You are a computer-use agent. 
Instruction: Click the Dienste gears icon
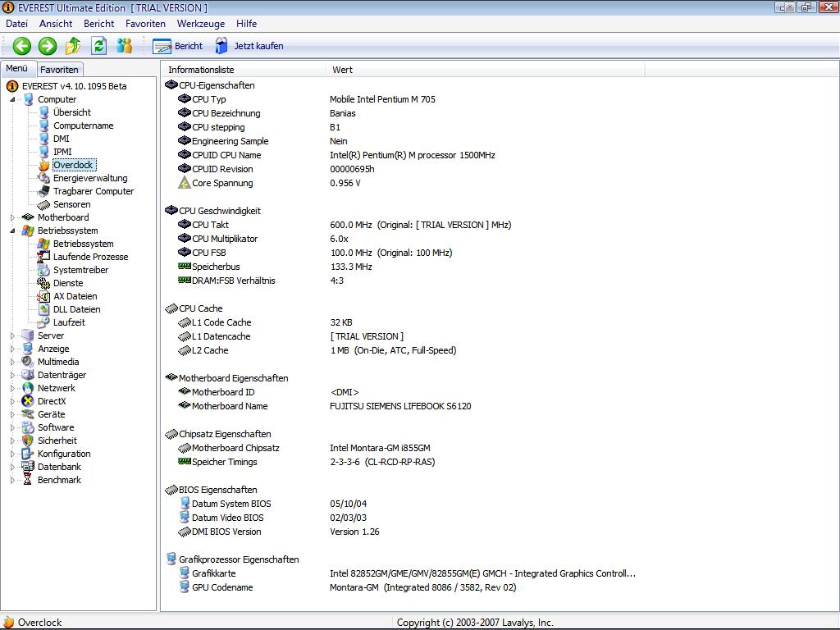(x=43, y=283)
